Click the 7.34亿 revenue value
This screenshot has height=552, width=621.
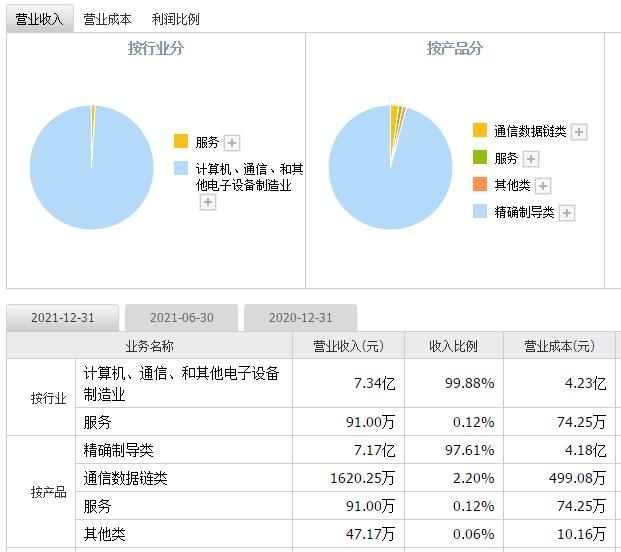tap(375, 383)
